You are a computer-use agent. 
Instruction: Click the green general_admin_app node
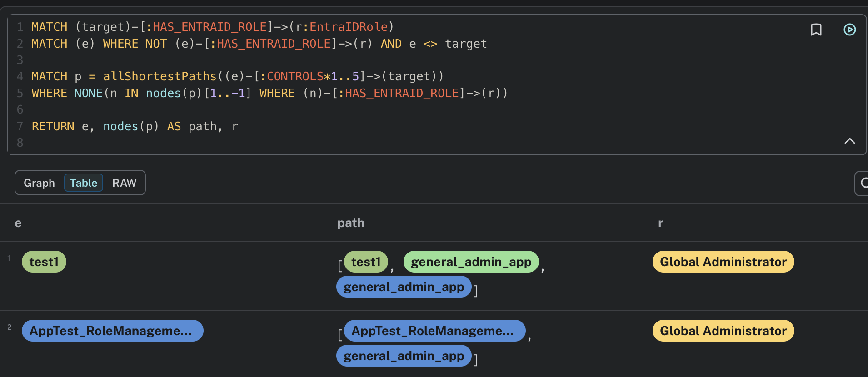click(x=471, y=262)
